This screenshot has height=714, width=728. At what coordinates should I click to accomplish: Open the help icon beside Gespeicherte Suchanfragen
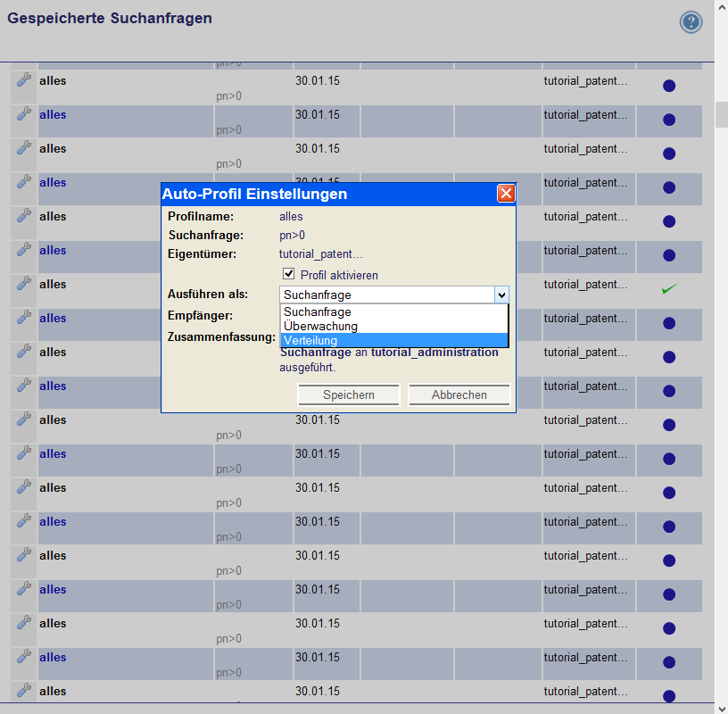(691, 21)
